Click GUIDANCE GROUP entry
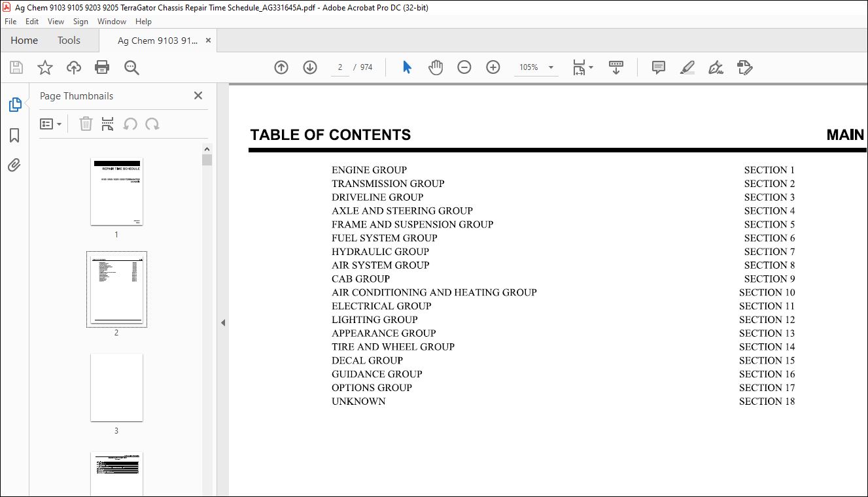 (377, 374)
